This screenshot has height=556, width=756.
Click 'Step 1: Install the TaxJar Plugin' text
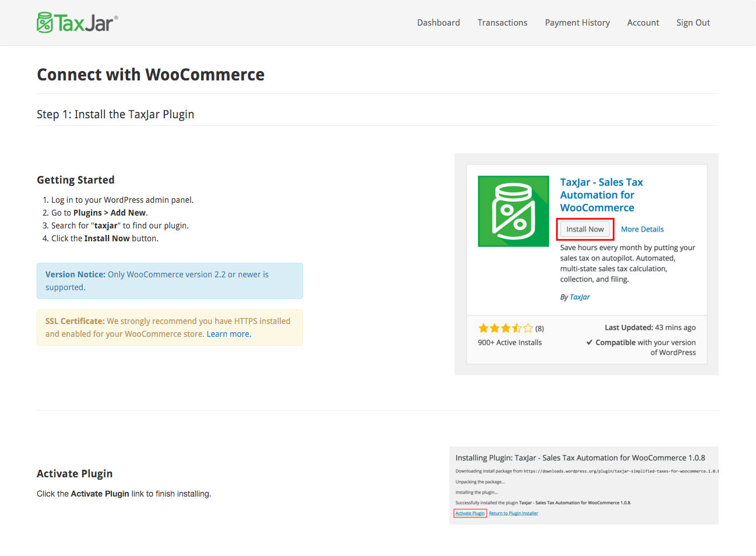pyautogui.click(x=115, y=114)
